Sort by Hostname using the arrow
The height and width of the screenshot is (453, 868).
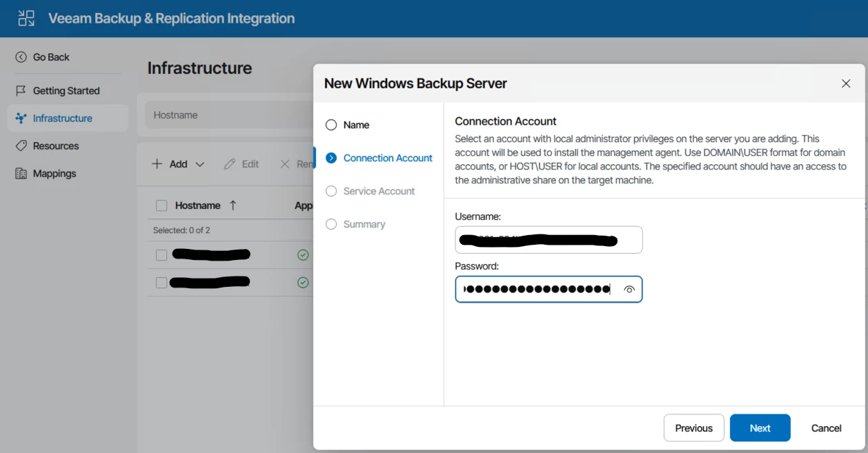point(233,205)
